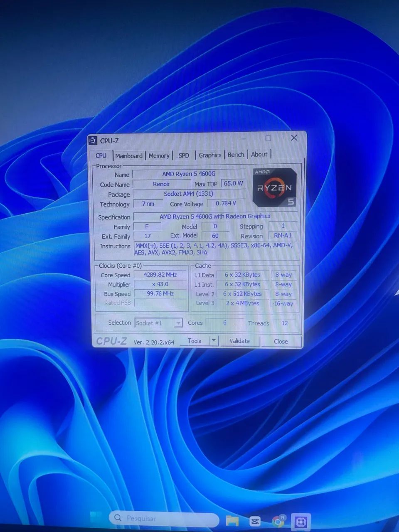
Task: Open the Tools dropdown arrow
Action: [x=214, y=341]
